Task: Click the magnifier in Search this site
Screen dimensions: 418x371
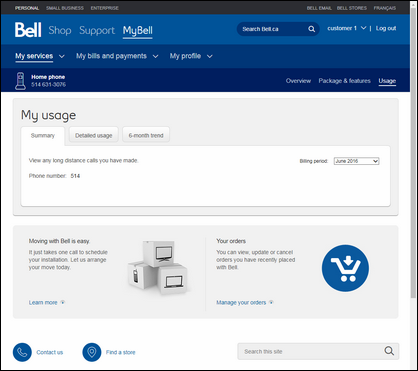Action: (x=389, y=351)
